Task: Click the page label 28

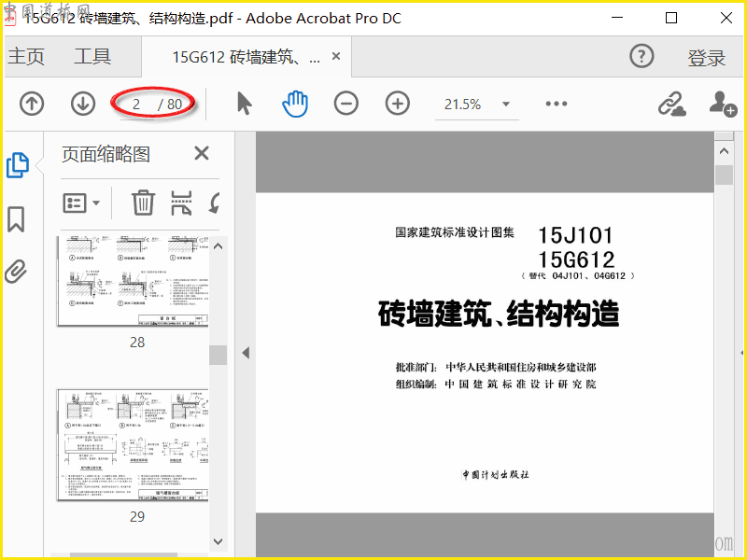Action: (137, 343)
